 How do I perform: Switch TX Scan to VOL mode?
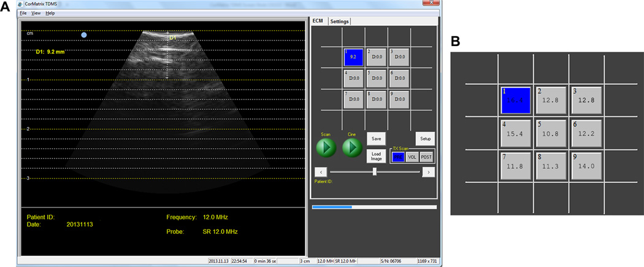click(x=412, y=157)
